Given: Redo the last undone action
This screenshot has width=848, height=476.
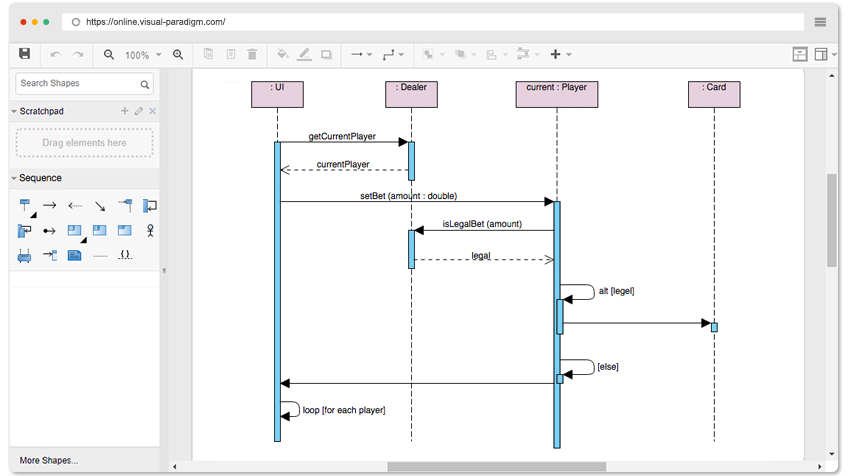Looking at the screenshot, I should pos(78,55).
